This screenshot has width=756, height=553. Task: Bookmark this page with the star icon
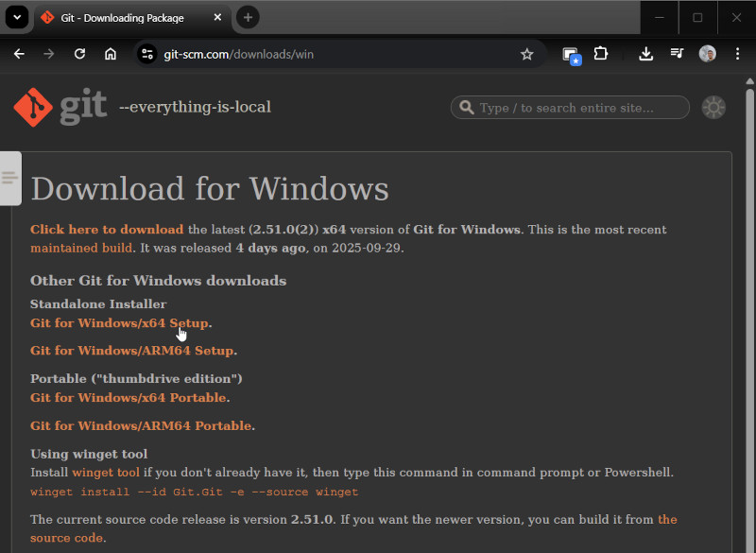527,54
